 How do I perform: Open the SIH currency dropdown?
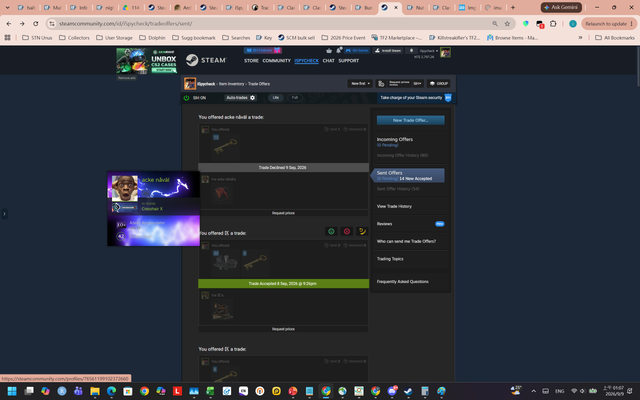[418, 83]
